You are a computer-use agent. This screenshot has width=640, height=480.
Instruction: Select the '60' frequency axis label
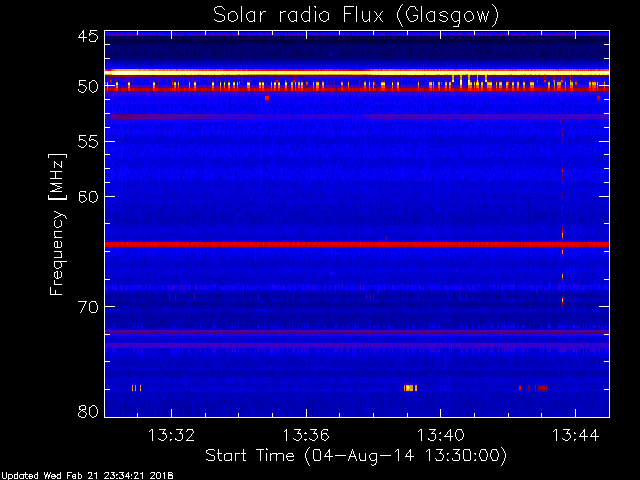[x=88, y=197]
